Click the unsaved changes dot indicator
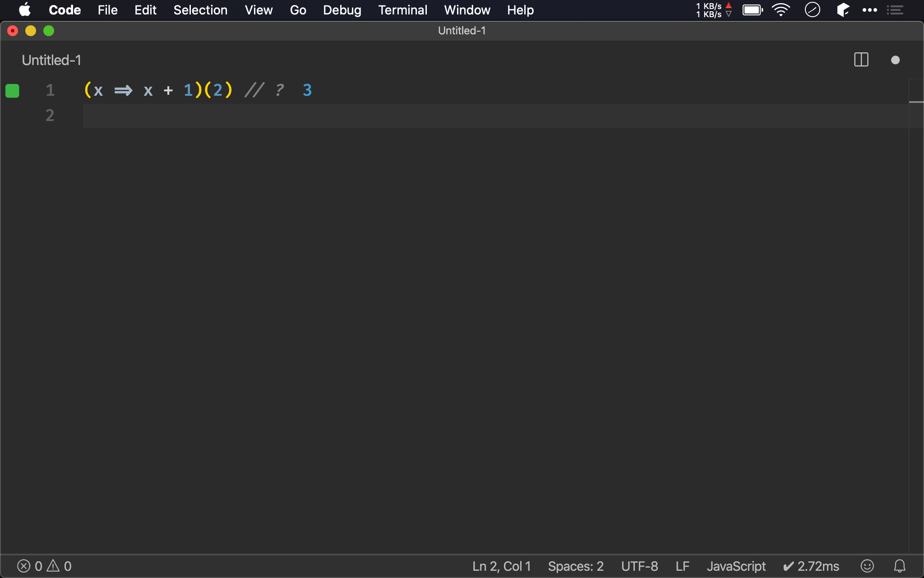Viewport: 924px width, 578px height. coord(895,60)
